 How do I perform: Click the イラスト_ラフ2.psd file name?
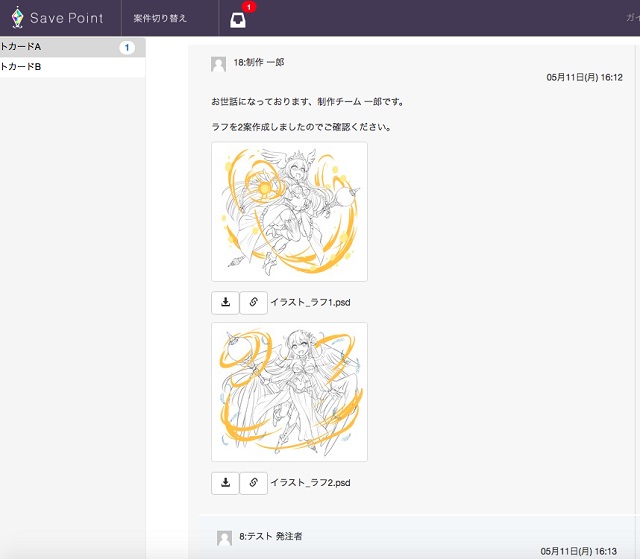coord(311,483)
